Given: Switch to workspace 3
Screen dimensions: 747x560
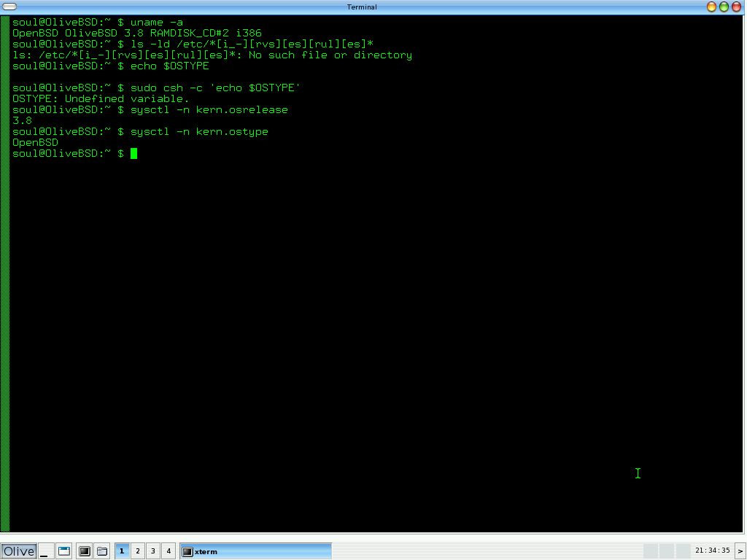Looking at the screenshot, I should click(x=153, y=551).
